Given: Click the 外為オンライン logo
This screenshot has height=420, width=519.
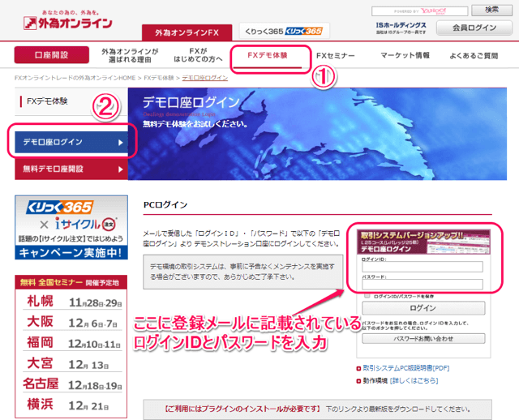Looking at the screenshot, I should point(68,21).
